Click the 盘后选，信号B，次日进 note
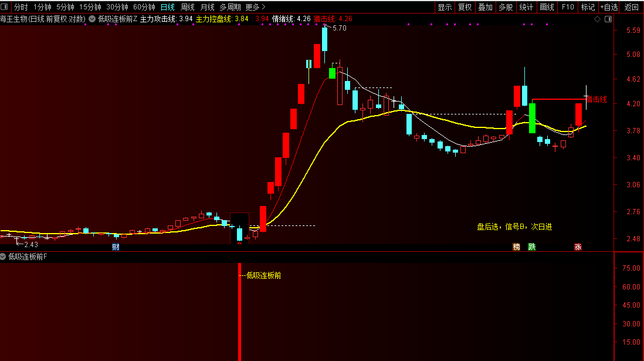 click(x=514, y=227)
